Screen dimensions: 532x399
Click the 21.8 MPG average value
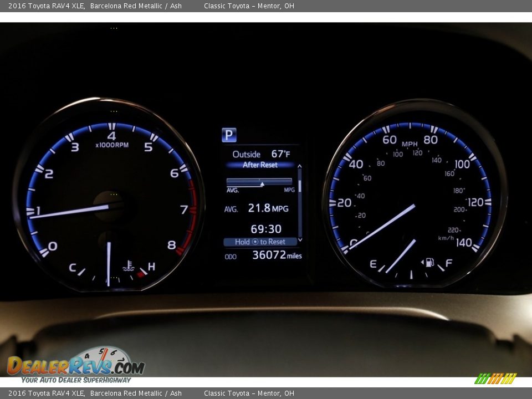[x=268, y=208]
